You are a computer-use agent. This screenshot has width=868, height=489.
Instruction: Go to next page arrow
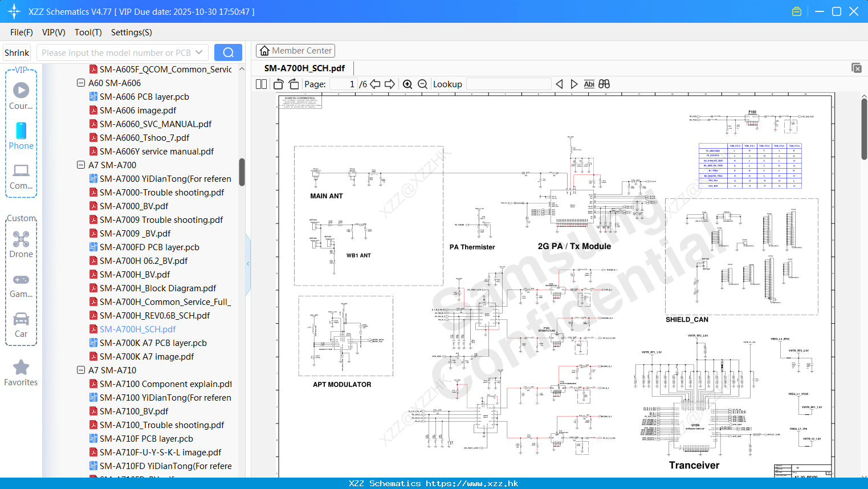point(390,84)
